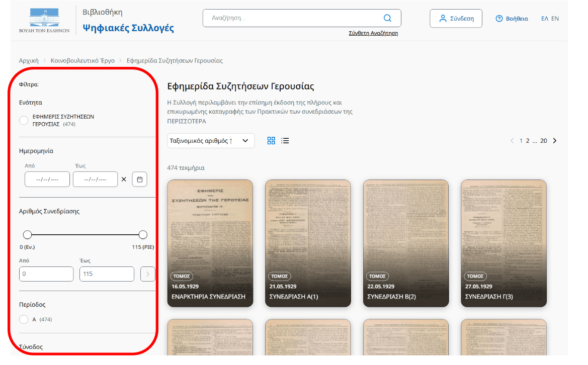Click Αρχική breadcrumb link

pyautogui.click(x=29, y=60)
